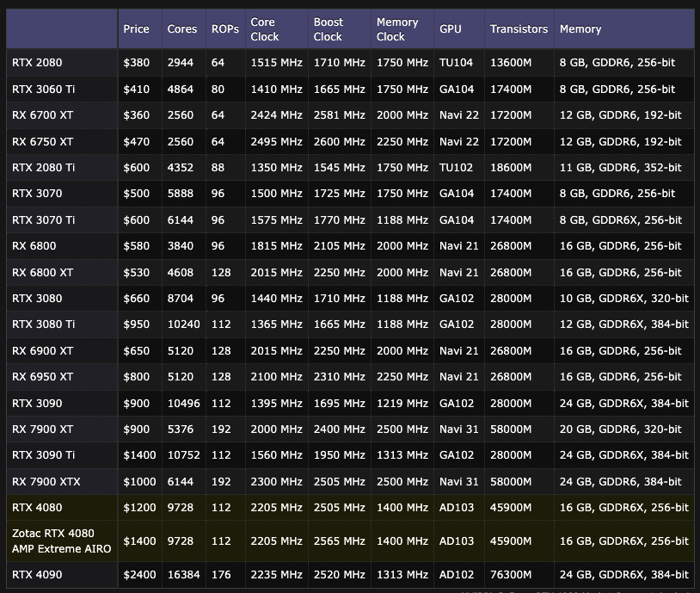Click the 88 ROPs value
The width and height of the screenshot is (700, 593).
pos(218,168)
